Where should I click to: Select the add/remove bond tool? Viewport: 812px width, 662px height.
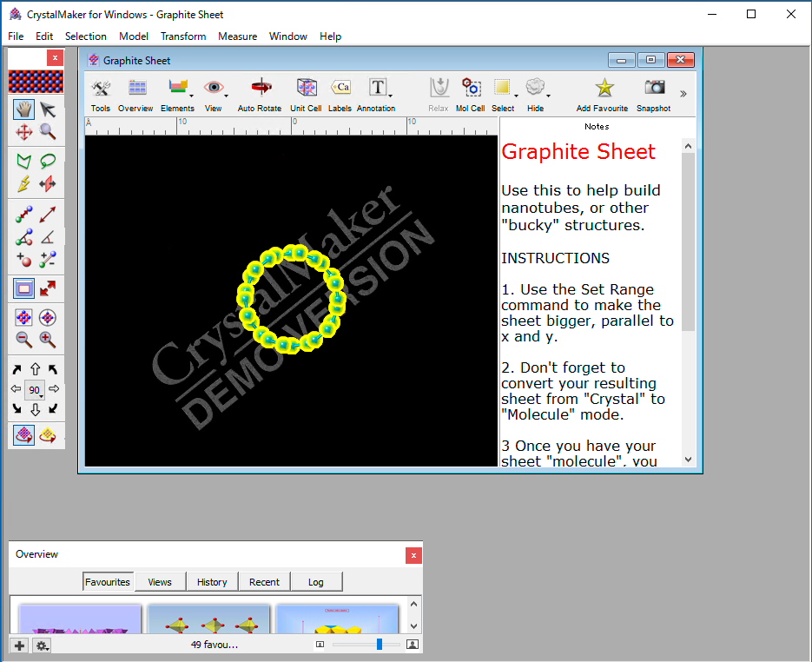click(48, 260)
